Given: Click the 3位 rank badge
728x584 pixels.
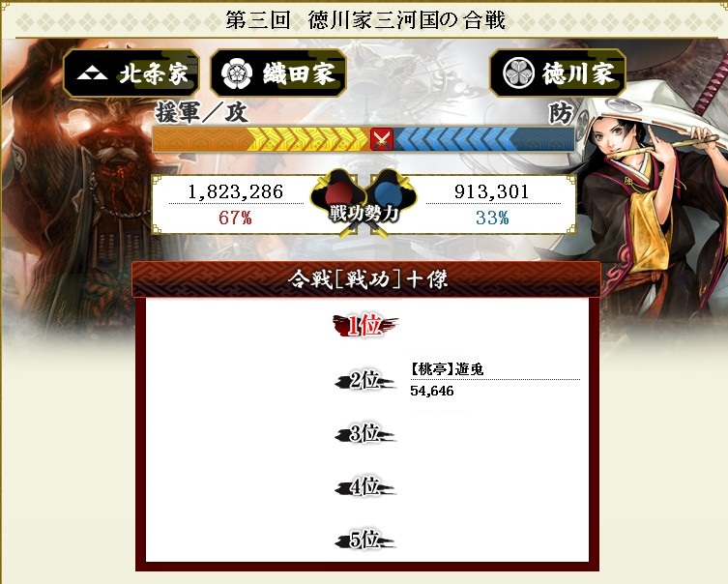Looking at the screenshot, I should tap(364, 434).
